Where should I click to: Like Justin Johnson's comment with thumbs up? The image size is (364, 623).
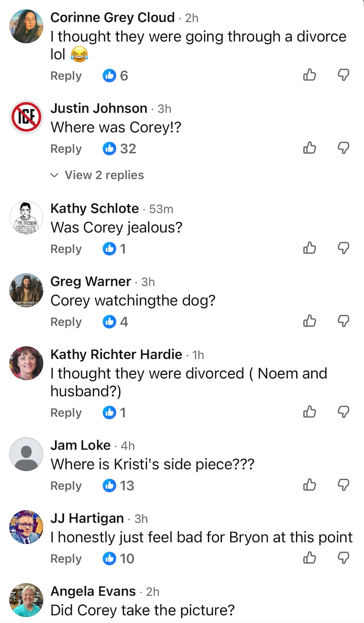pos(309,148)
